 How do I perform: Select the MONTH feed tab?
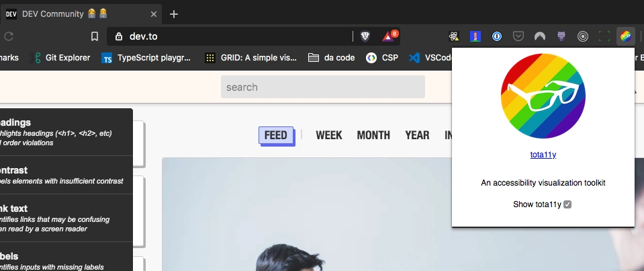(373, 135)
